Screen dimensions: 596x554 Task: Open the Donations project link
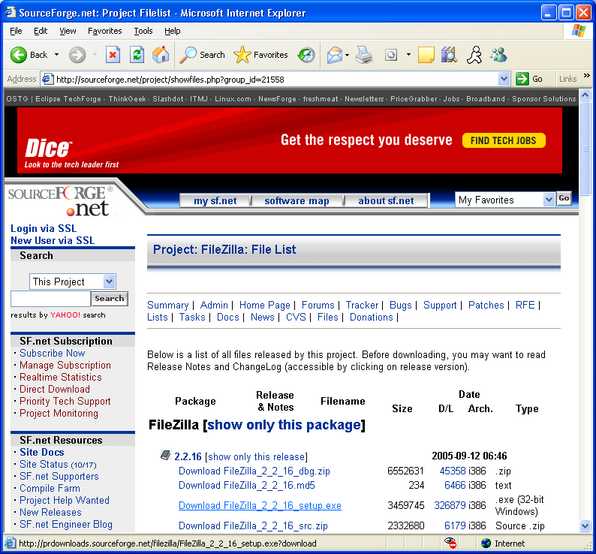point(371,317)
